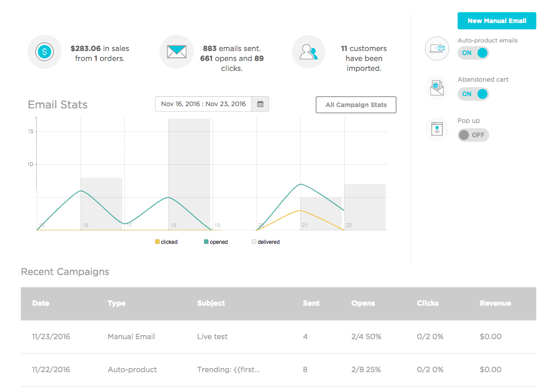This screenshot has height=392, width=558.
Task: Open the Live test campaign row
Action: (x=213, y=337)
